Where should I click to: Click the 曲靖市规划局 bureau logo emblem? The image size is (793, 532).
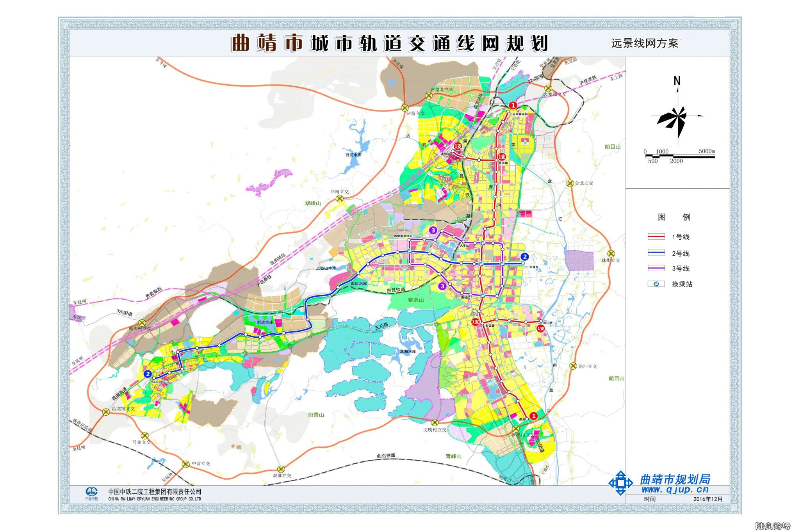pyautogui.click(x=620, y=483)
